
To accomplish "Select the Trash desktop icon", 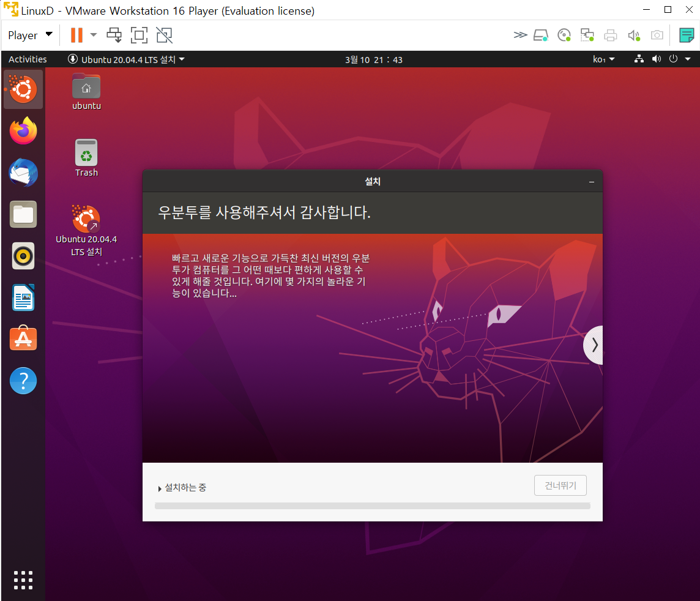I will (87, 159).
